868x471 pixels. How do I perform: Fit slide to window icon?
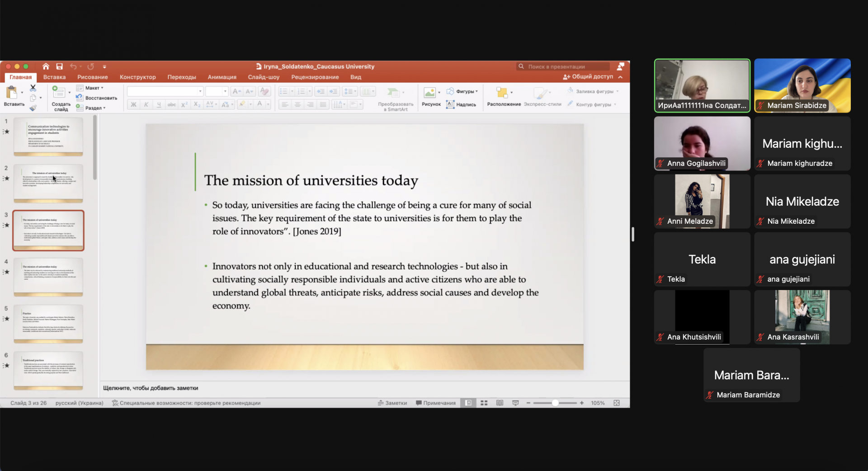pyautogui.click(x=617, y=403)
